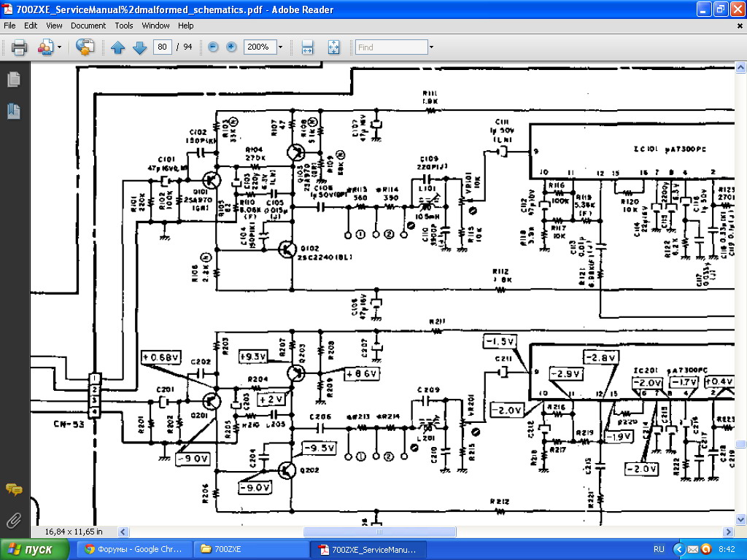Screen dimensions: 747x560
Task: Open the Comments panel in left sidebar
Action: click(x=13, y=489)
